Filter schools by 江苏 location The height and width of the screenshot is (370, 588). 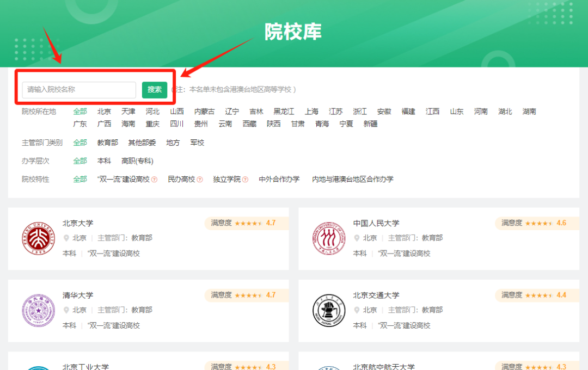(x=335, y=112)
